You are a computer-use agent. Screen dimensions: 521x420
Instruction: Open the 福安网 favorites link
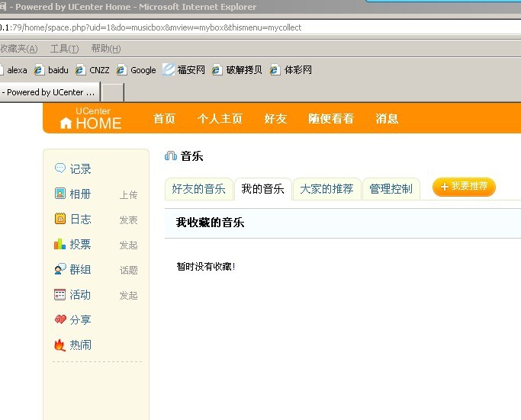[191, 69]
